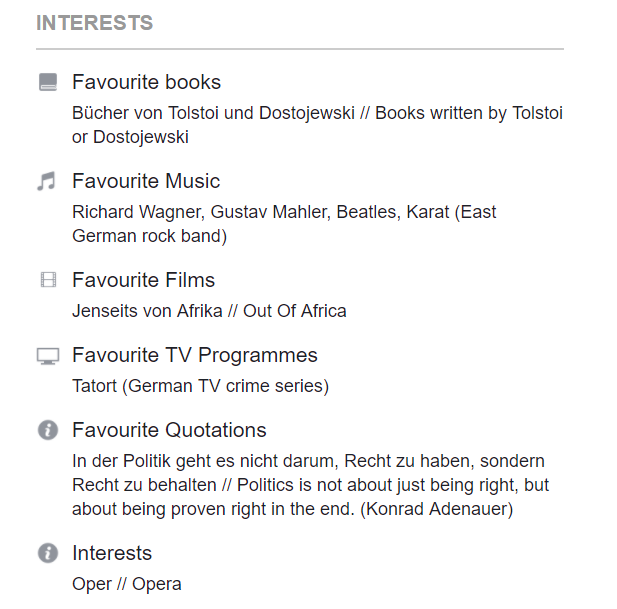Select the Favourite books heading

(146, 82)
